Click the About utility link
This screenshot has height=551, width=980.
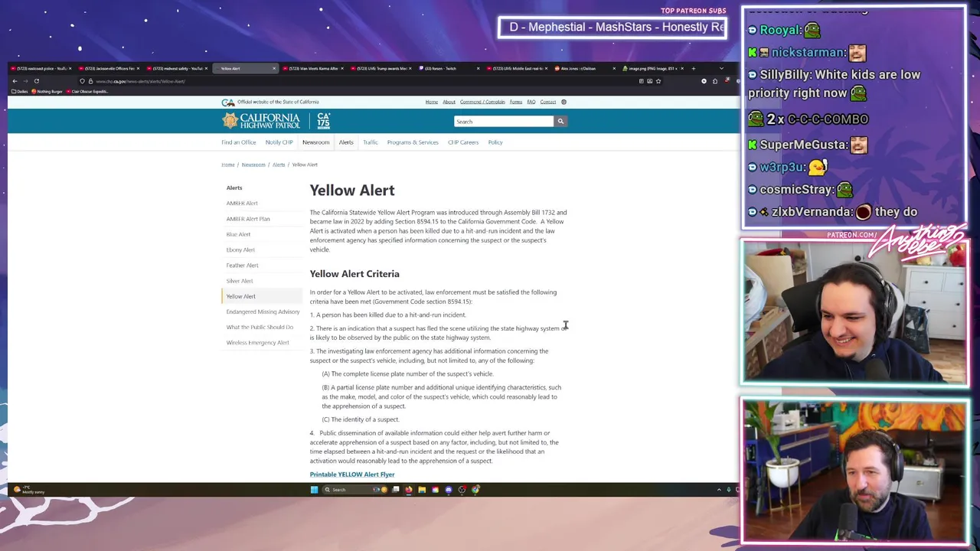tap(449, 102)
